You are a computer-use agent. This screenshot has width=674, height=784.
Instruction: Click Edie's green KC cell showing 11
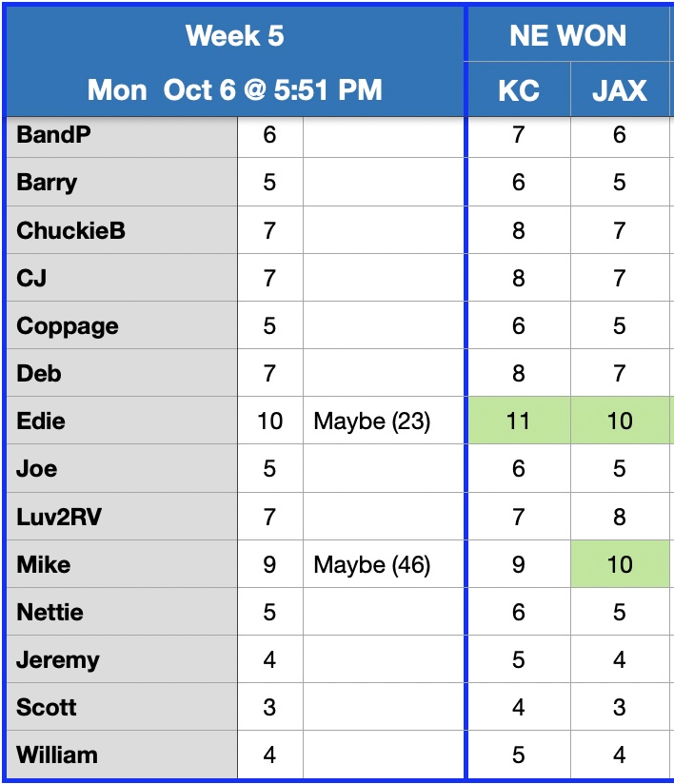tap(518, 421)
